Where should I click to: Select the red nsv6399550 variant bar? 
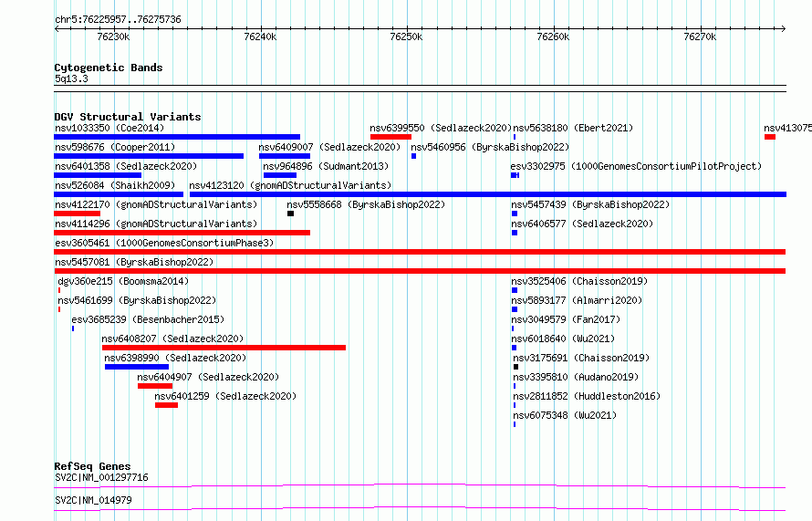[x=391, y=137]
